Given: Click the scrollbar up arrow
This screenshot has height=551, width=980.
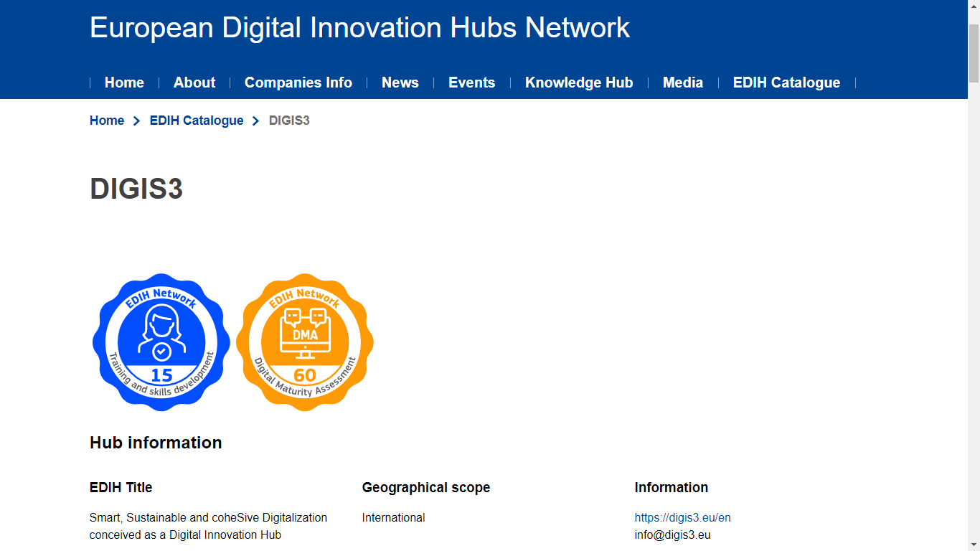Looking at the screenshot, I should 974,6.
